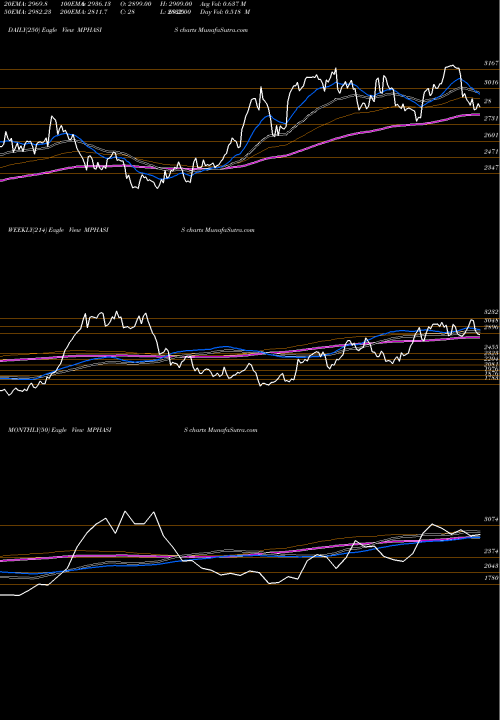Viewport: 500px width, 720px height.
Task: Click the 1786 price label on monthly chart
Action: pyautogui.click(x=491, y=578)
